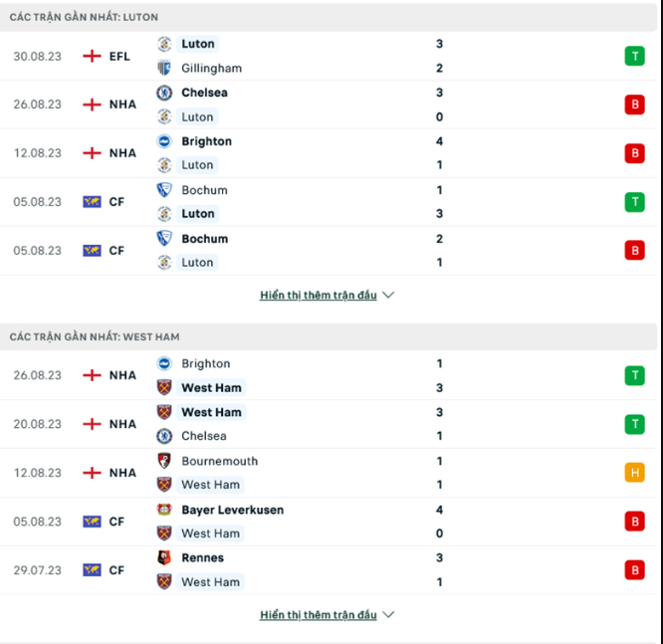Click the Brighton vs West Ham 26.08.23 row

click(x=329, y=375)
